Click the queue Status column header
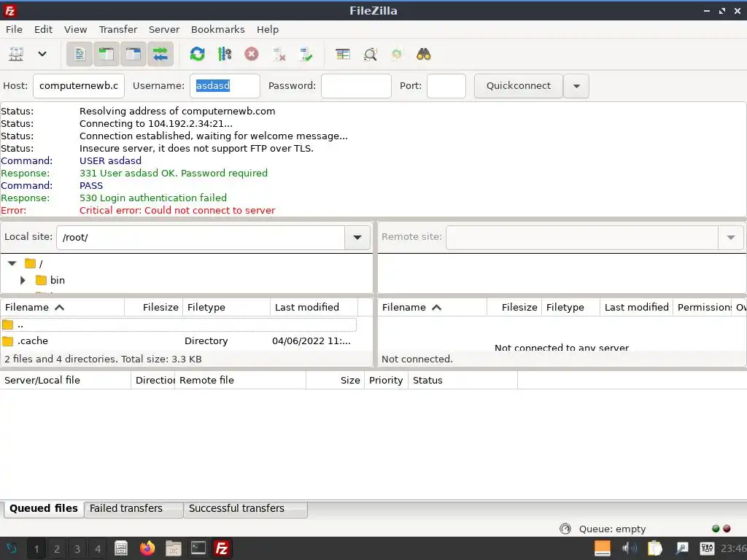Image resolution: width=747 pixels, height=560 pixels. (462, 380)
